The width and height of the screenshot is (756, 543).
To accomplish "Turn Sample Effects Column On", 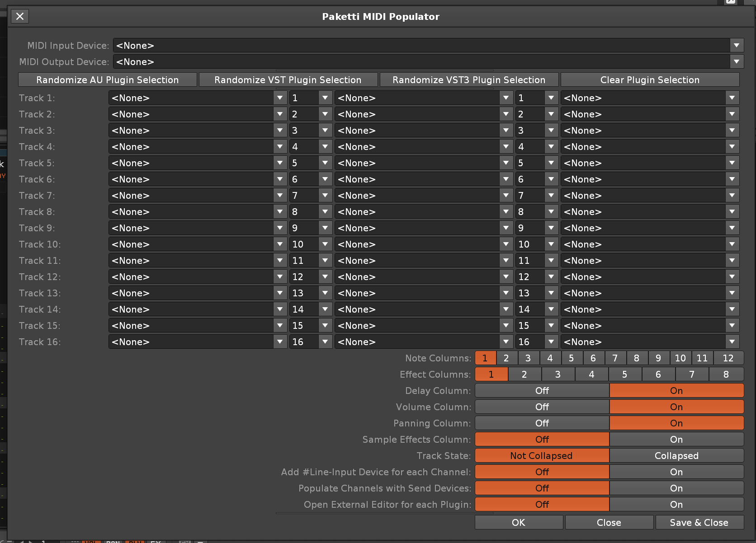I will click(x=676, y=440).
